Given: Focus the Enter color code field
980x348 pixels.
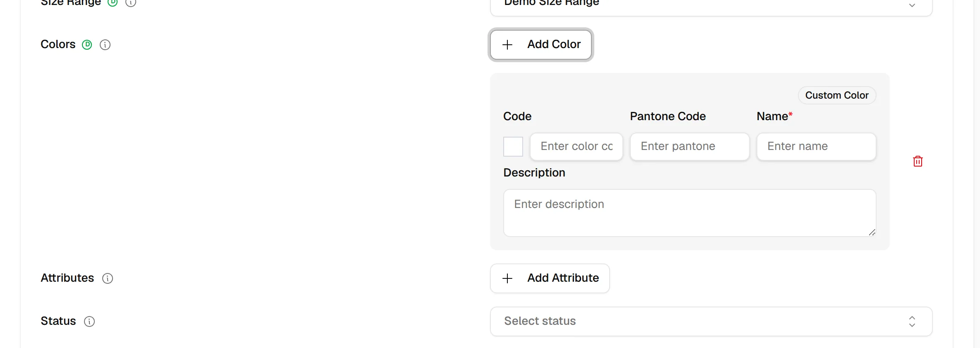Looking at the screenshot, I should 576,147.
